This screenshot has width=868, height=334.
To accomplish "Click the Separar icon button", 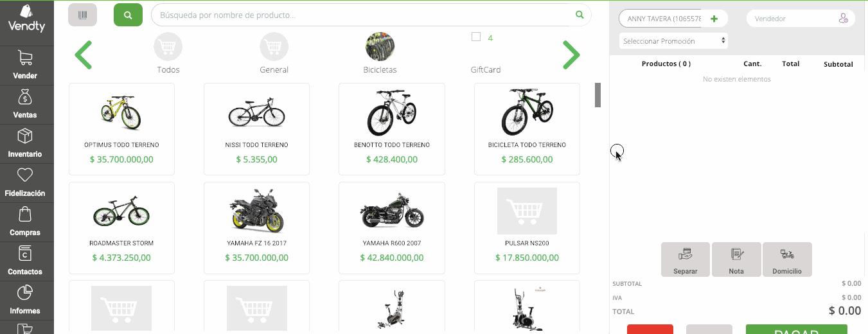I will [685, 259].
